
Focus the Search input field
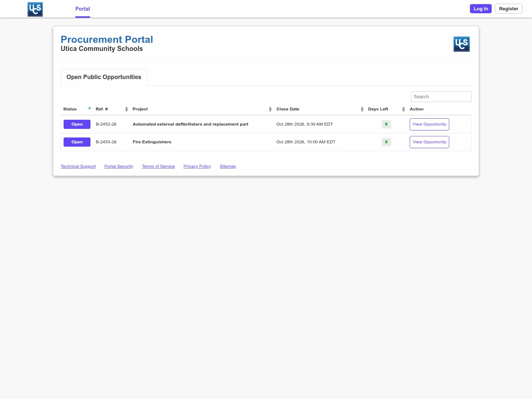point(441,96)
